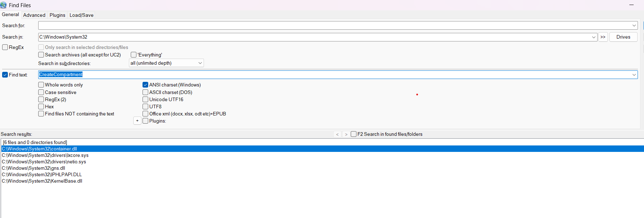The height and width of the screenshot is (218, 644).
Task: Click the > next result arrow
Action: pyautogui.click(x=346, y=134)
